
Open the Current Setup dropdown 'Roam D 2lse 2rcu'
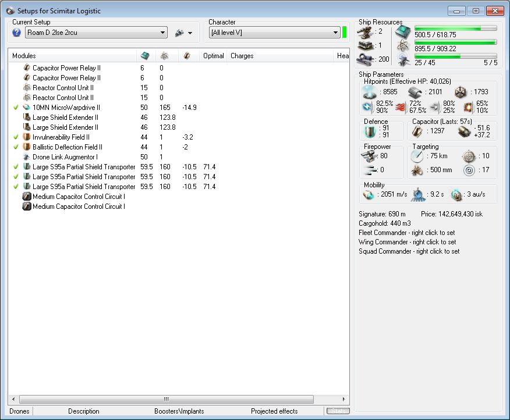pos(96,33)
